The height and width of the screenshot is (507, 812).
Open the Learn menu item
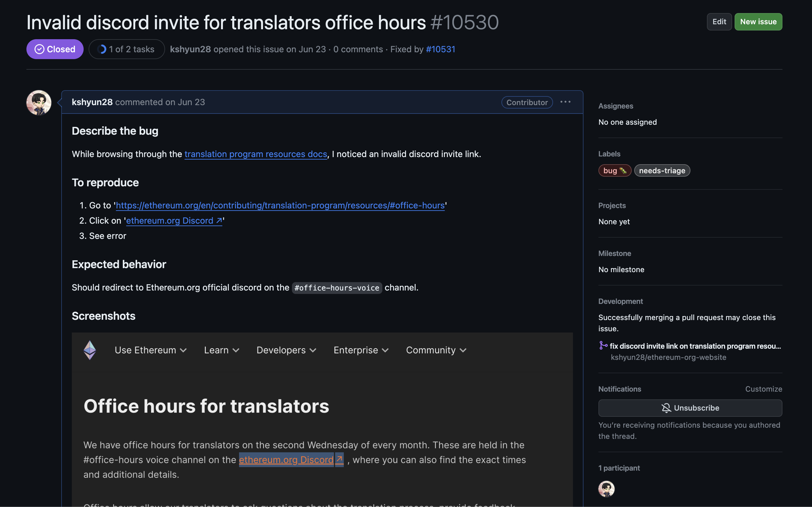[221, 350]
